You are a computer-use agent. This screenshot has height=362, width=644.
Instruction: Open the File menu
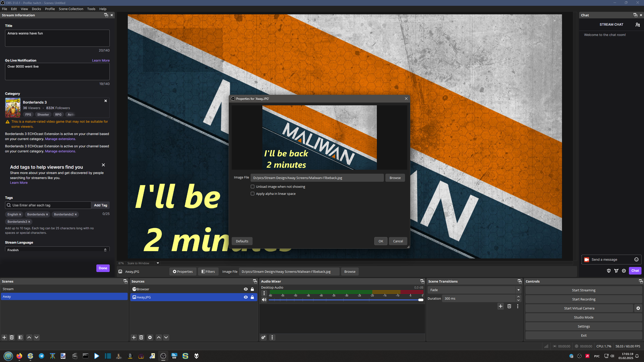click(x=5, y=9)
